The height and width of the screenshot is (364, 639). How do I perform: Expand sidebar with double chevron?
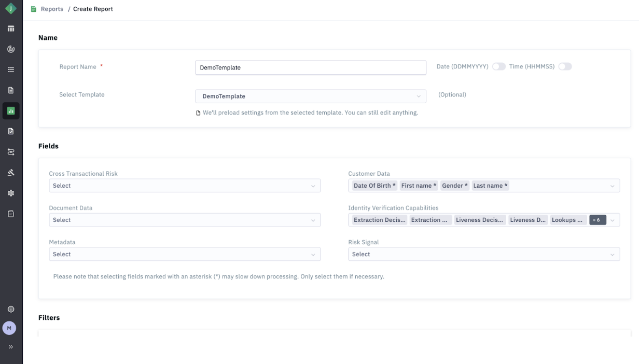[x=11, y=347]
